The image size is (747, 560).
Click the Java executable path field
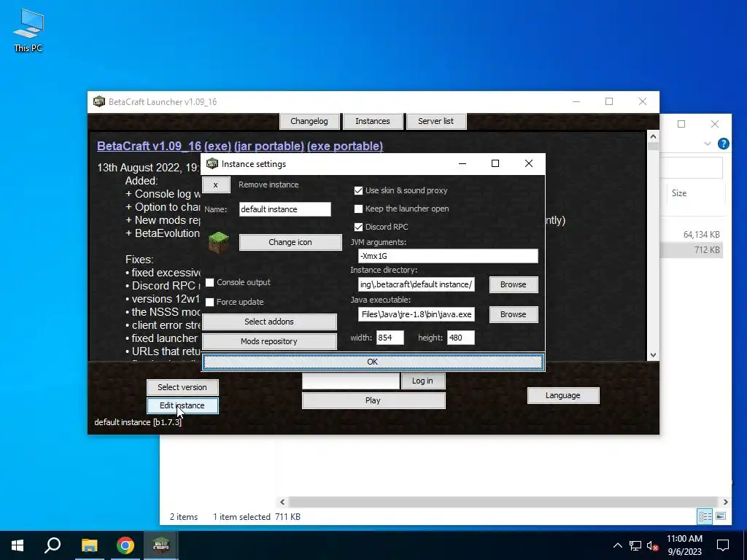(x=417, y=314)
